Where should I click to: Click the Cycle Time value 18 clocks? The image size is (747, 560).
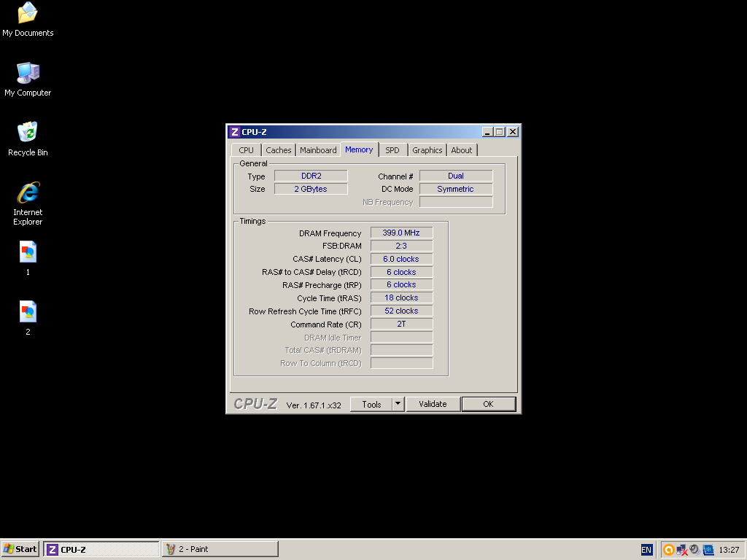pyautogui.click(x=402, y=298)
